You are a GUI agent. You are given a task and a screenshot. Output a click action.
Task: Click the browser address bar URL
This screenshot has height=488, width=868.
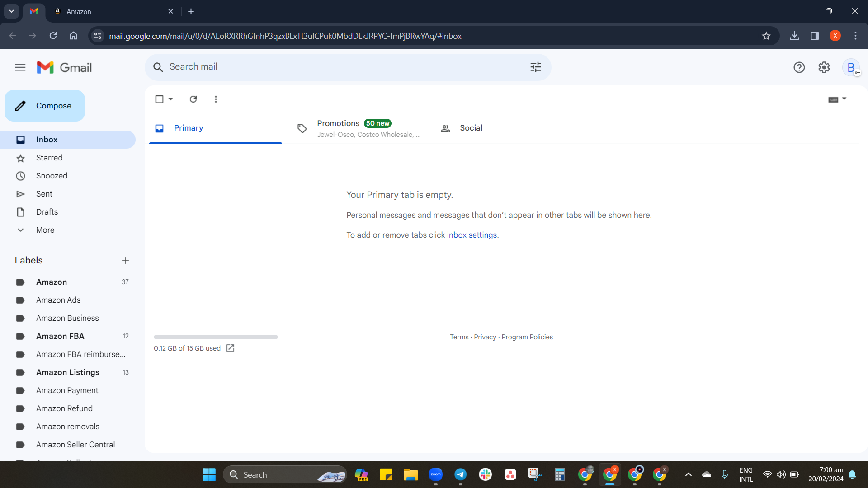(285, 36)
